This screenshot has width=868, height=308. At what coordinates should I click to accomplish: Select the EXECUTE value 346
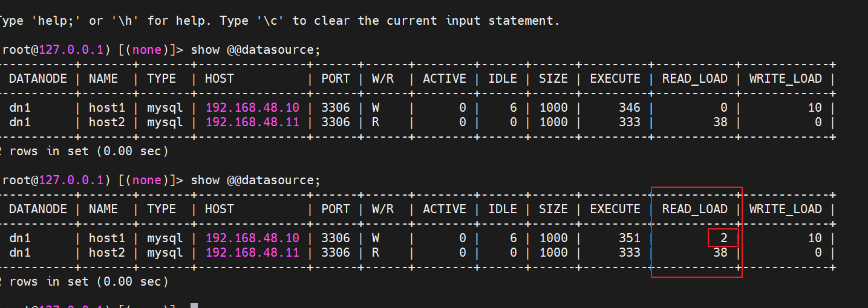[629, 107]
